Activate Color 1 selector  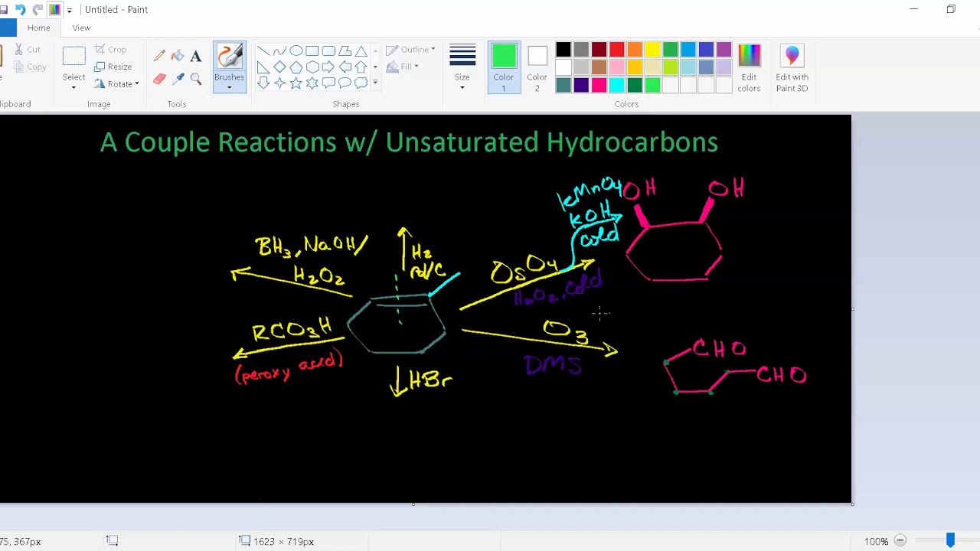(x=503, y=67)
